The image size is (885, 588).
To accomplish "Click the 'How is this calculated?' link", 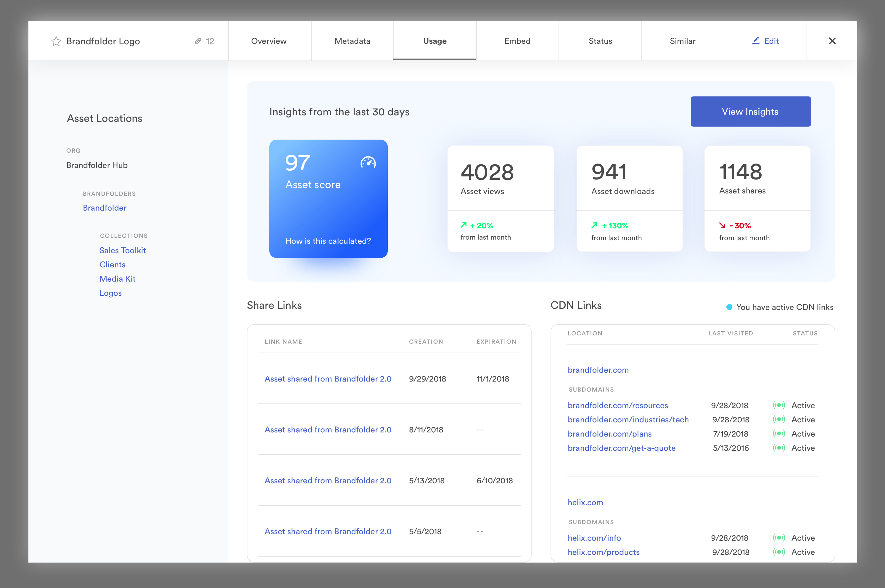I will pyautogui.click(x=328, y=241).
